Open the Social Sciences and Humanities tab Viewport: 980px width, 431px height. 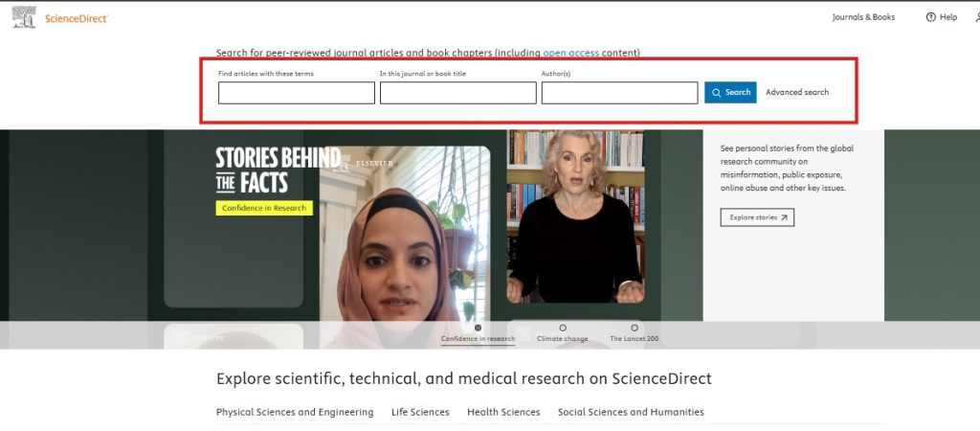tap(632, 412)
